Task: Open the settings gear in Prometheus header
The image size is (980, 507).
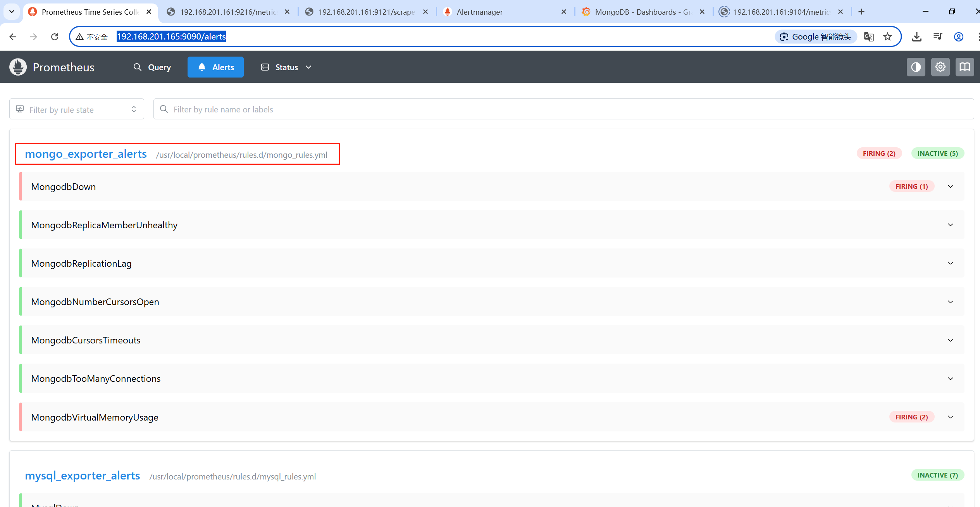Action: (x=940, y=67)
